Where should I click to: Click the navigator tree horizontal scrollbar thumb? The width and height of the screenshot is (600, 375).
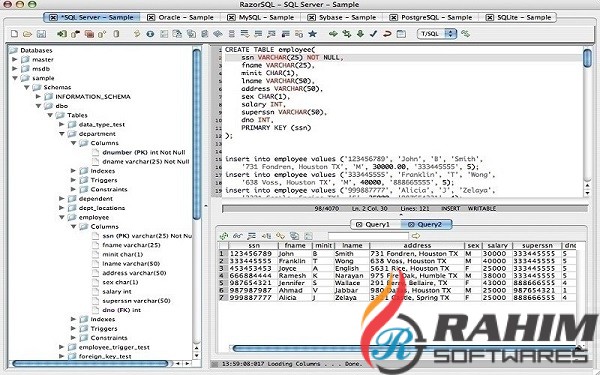(x=90, y=364)
